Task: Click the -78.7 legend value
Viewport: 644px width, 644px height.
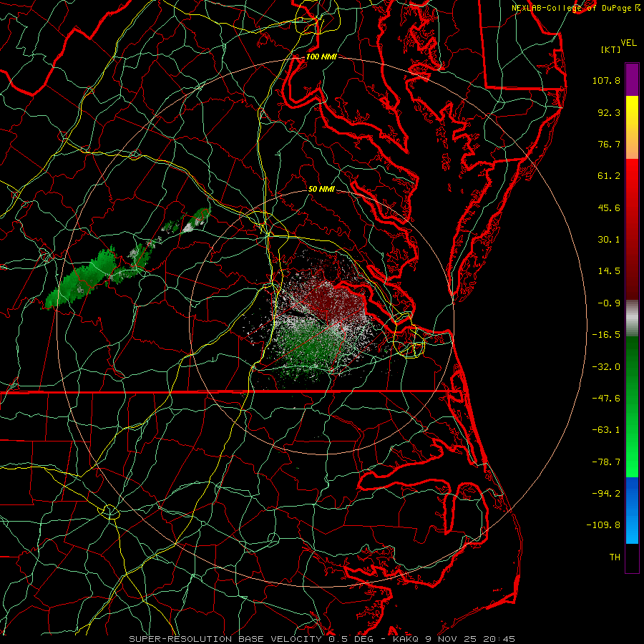Action: 606,462
